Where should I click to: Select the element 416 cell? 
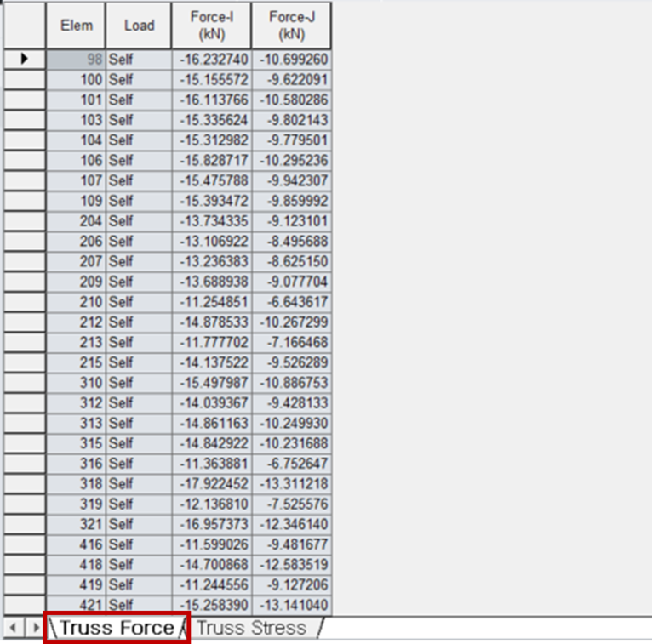tap(76, 544)
